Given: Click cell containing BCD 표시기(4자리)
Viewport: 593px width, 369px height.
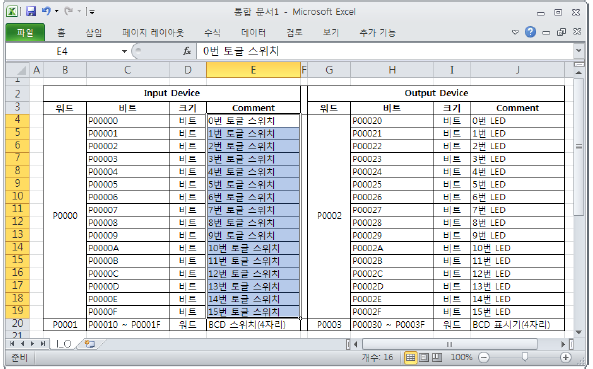Looking at the screenshot, I should pos(517,324).
